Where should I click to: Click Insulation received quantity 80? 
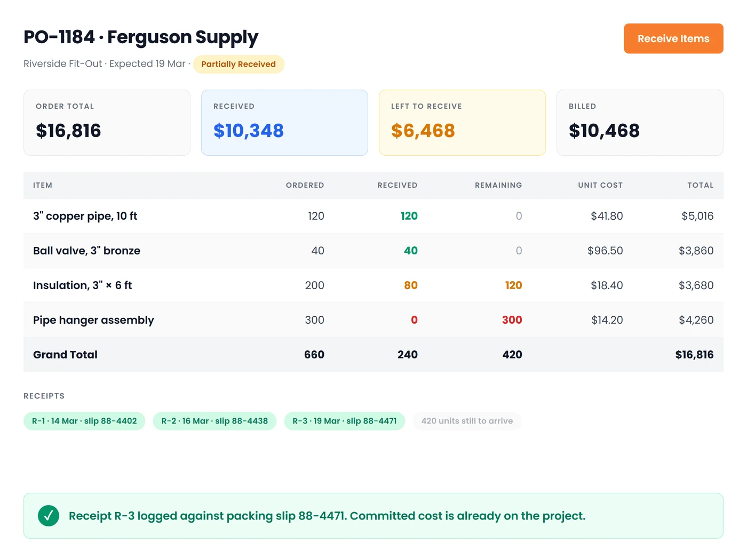(411, 285)
